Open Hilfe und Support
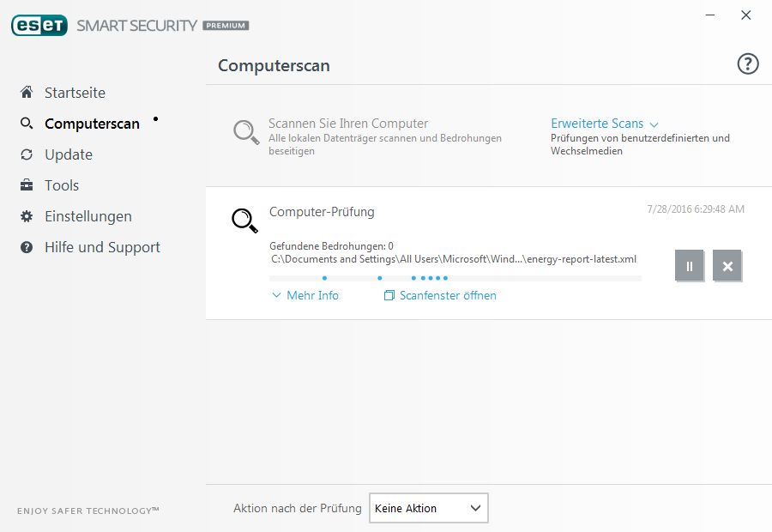This screenshot has height=532, width=772. click(102, 247)
